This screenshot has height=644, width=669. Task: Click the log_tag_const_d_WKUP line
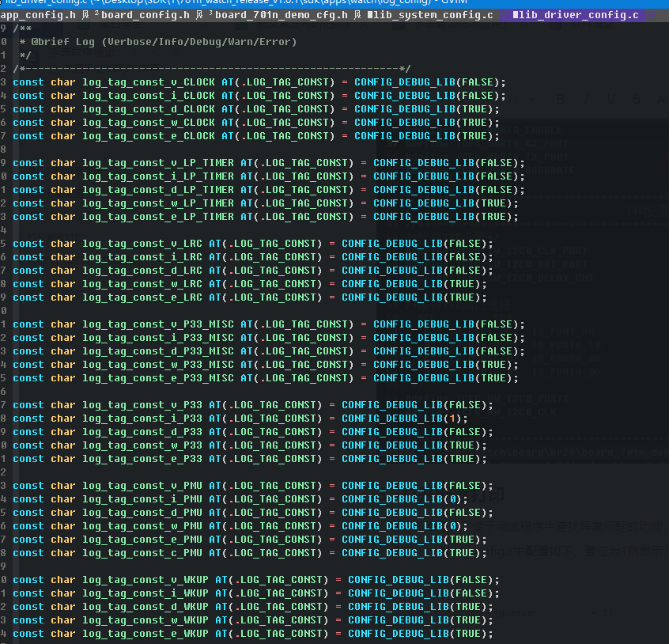click(x=252, y=607)
